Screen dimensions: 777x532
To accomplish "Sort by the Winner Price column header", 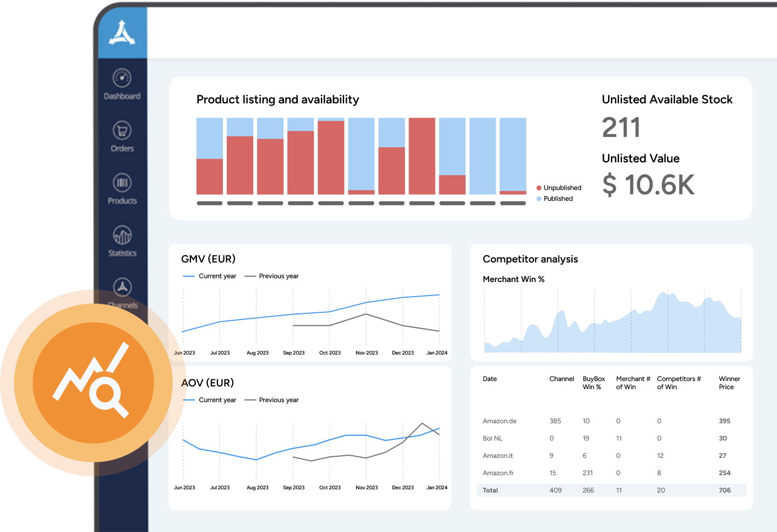I will point(729,383).
